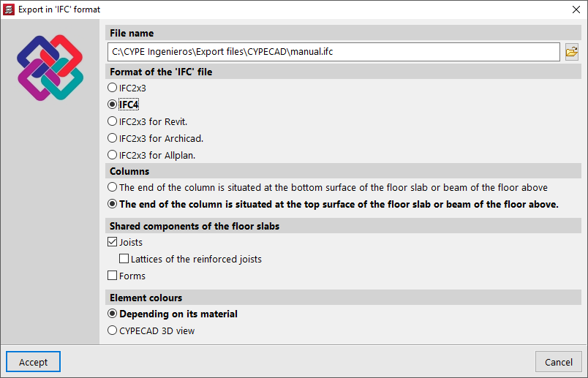
Task: Select IFC2x3 for Revit format
Action: pyautogui.click(x=112, y=121)
